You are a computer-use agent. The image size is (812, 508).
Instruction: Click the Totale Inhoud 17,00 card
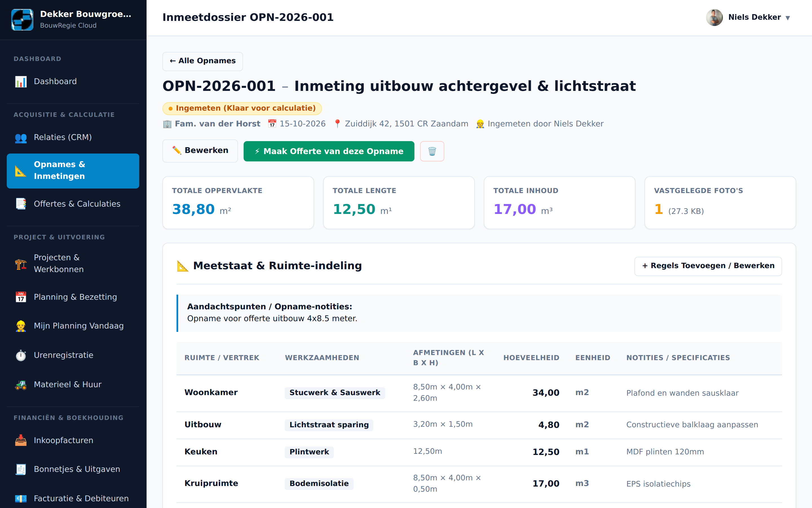point(559,203)
